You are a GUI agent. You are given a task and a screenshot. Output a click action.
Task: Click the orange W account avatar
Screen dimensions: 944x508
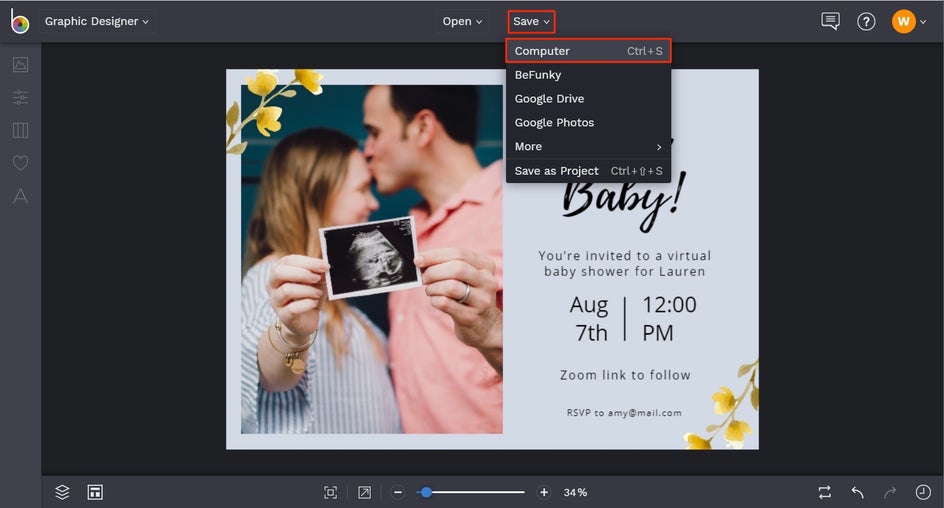903,22
